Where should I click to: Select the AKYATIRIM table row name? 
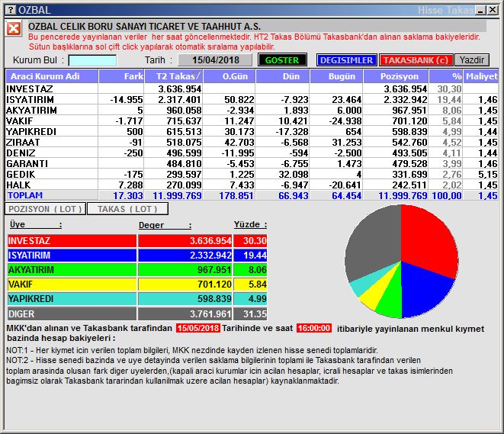(31, 111)
